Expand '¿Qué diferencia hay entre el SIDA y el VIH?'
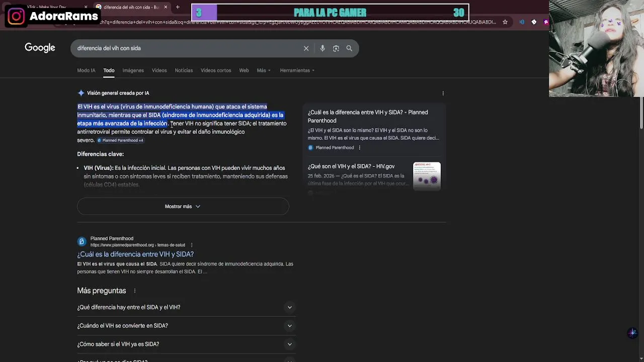 pos(186,307)
